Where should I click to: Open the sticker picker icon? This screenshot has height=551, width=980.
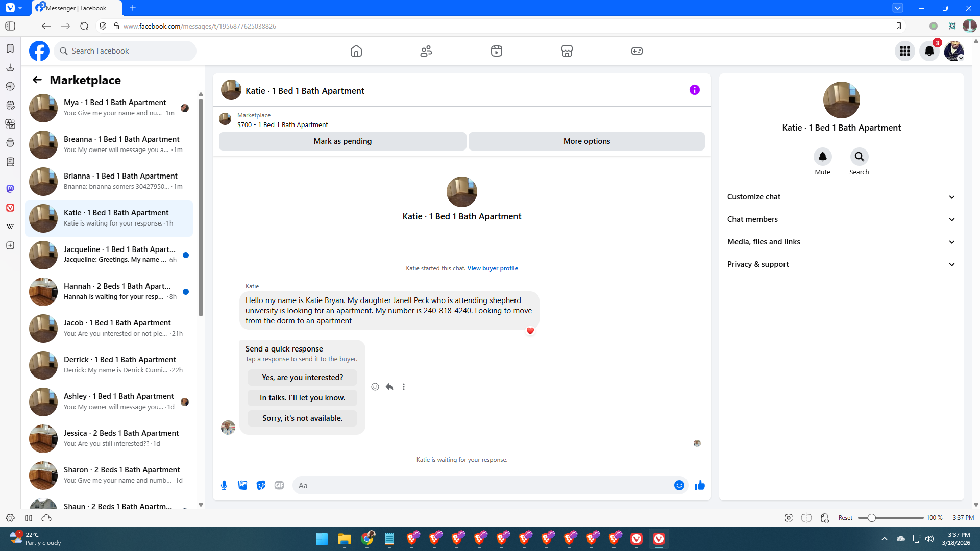click(261, 485)
